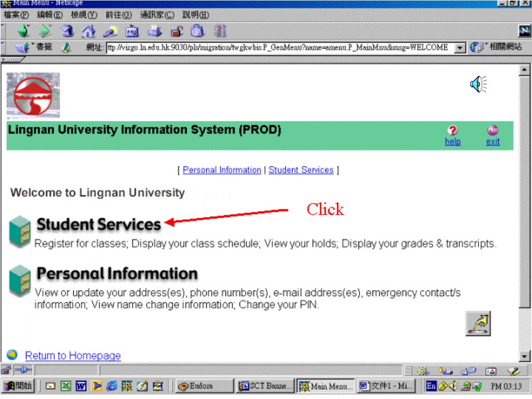
Task: Open the 前往(G) go menu
Action: 118,15
